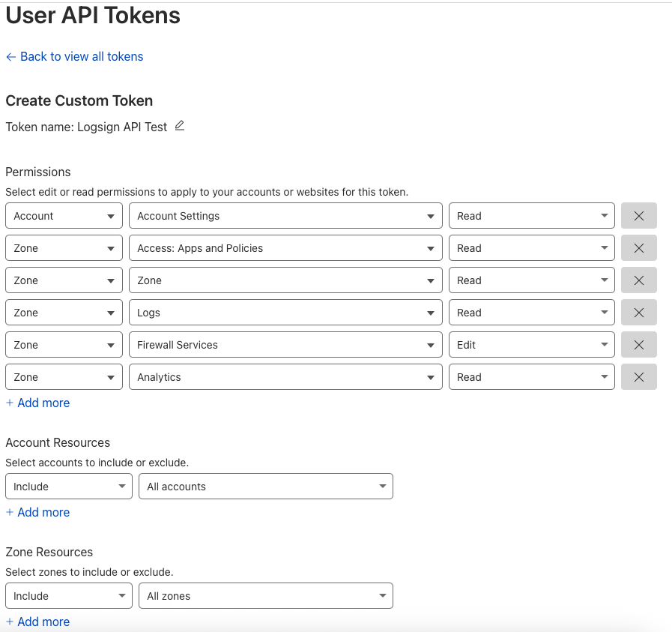
Task: Click the 'Account Resources' section heading
Action: pyautogui.click(x=58, y=442)
